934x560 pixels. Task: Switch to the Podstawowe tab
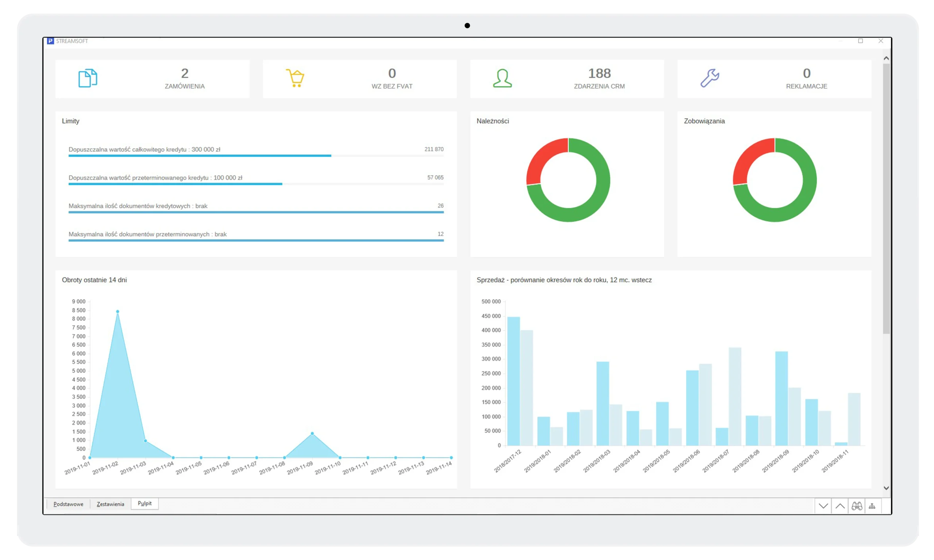pos(68,504)
